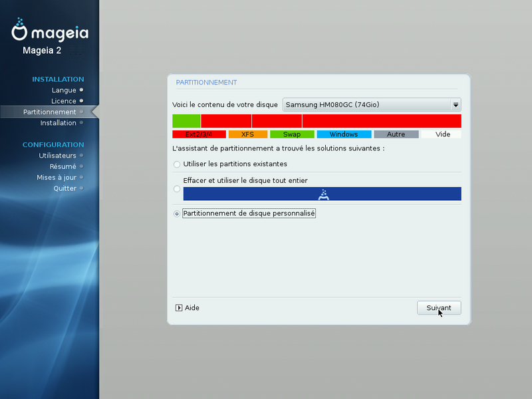Image resolution: width=532 pixels, height=399 pixels.
Task: Click the "L'assistant de partitionnement" message text
Action: point(279,148)
